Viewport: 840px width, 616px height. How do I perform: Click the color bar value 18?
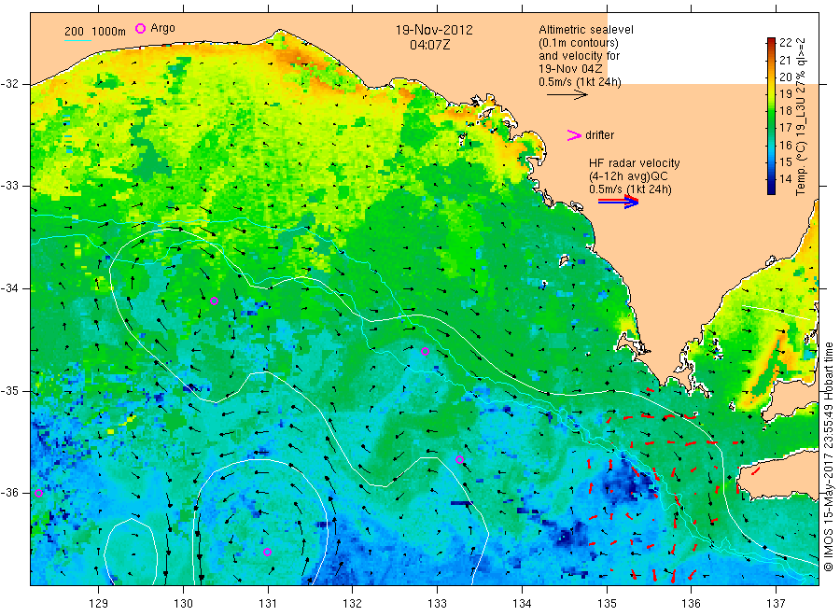785,111
